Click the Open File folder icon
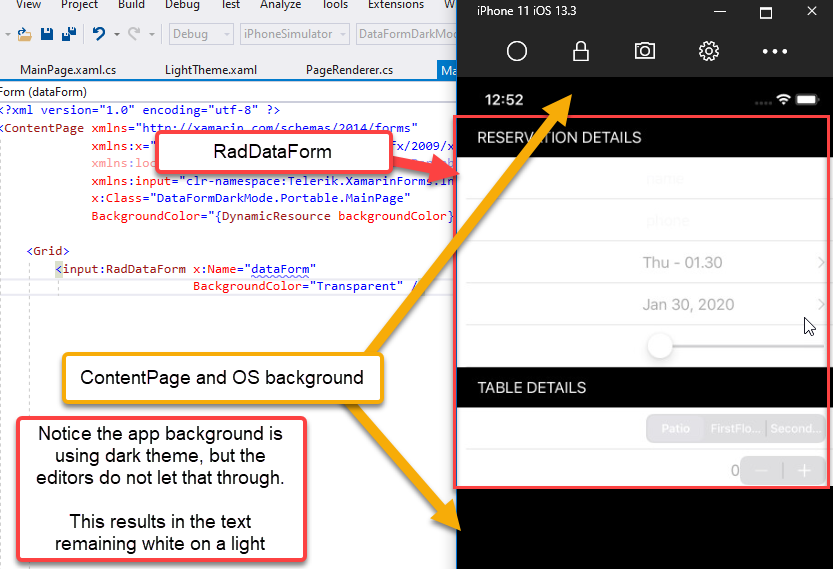The image size is (833, 569). pos(24,35)
